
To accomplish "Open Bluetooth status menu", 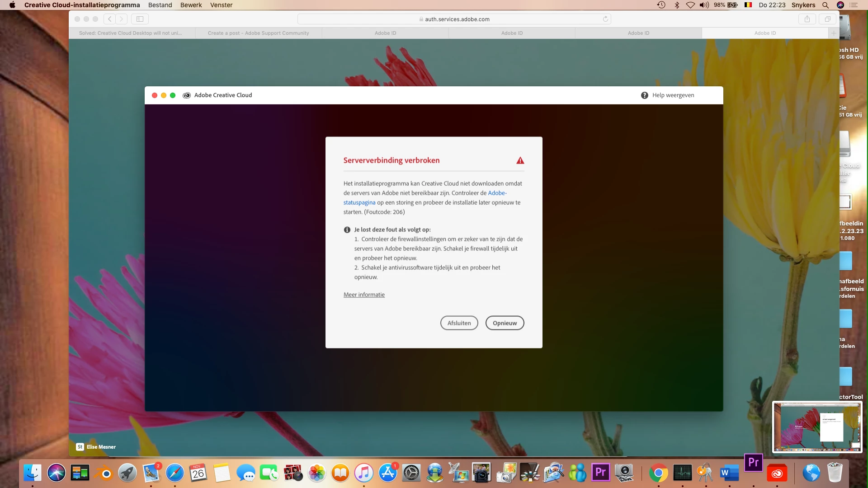I will pos(677,5).
